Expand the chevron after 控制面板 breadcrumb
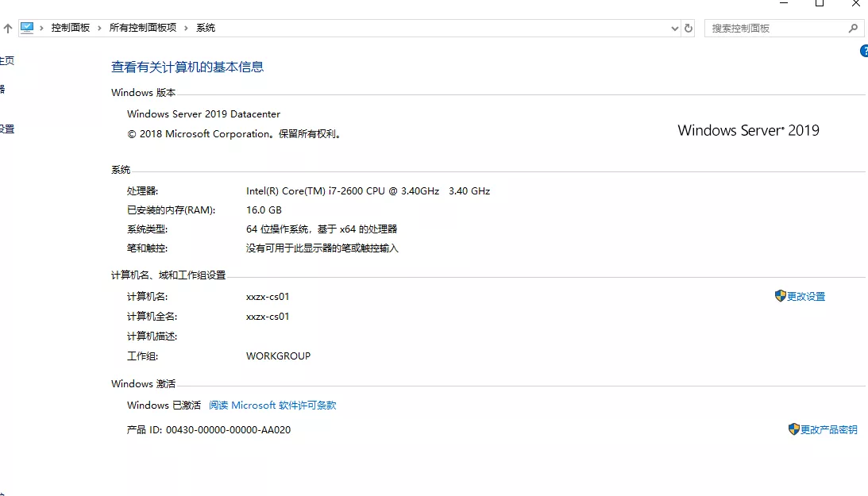Viewport: 868px width, 496px height. click(x=100, y=28)
